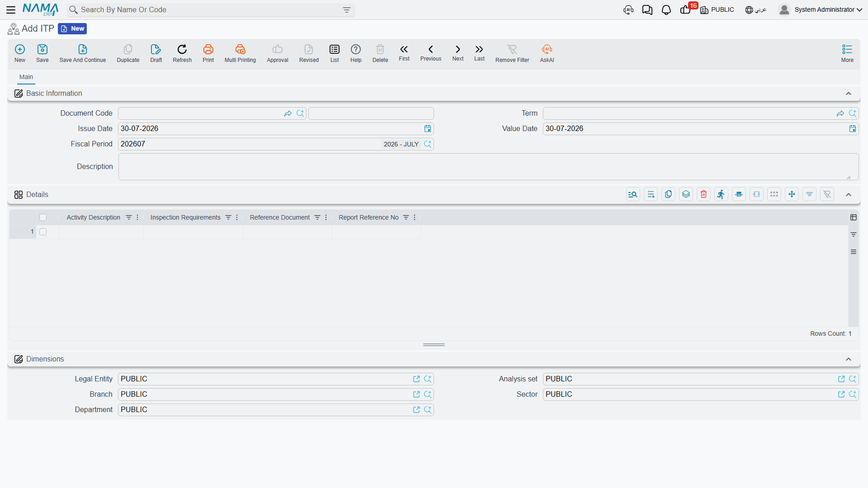Open the System Administrator user menu
Image resolution: width=868 pixels, height=488 pixels.
tap(821, 9)
